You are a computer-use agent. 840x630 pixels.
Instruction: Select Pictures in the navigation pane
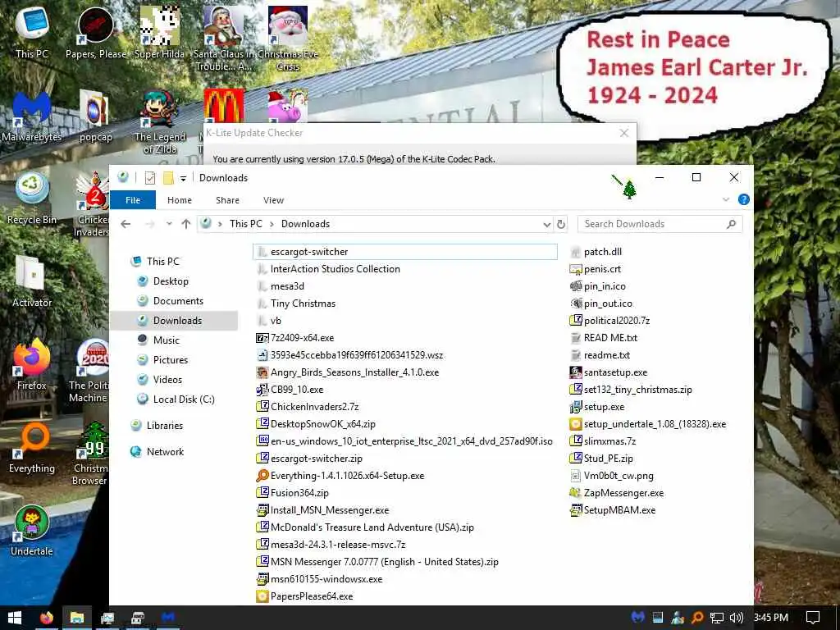171,360
